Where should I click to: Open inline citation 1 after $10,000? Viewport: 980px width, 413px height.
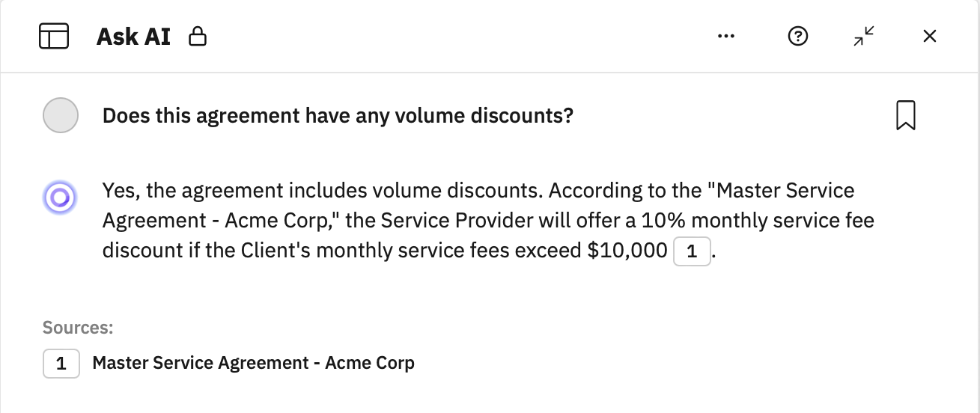[692, 251]
